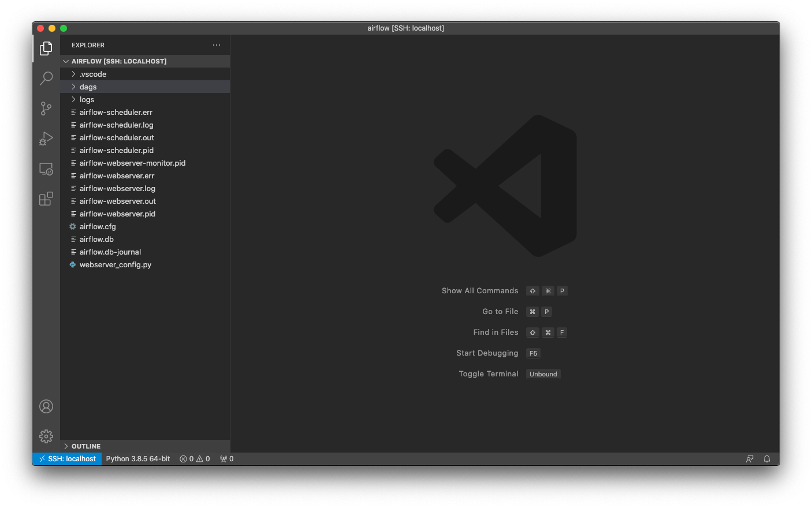Maximize the window with green button
This screenshot has height=508, width=812.
(x=64, y=28)
